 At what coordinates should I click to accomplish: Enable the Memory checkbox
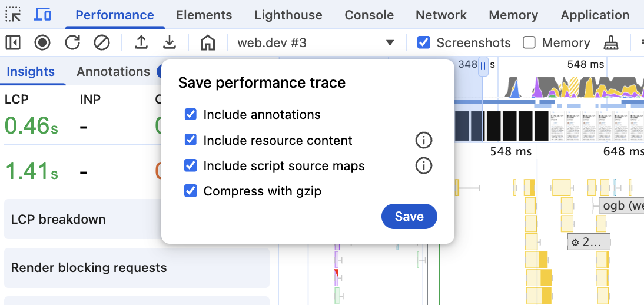(529, 42)
